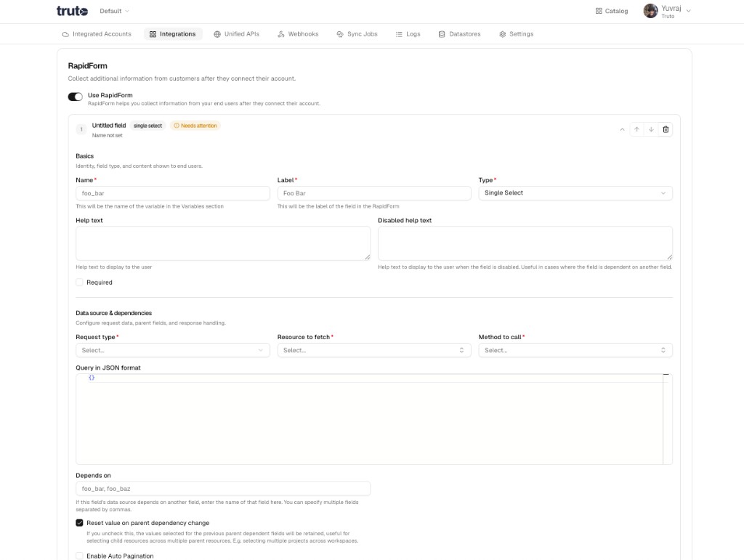
Task: View the Logs tab
Action: (408, 34)
